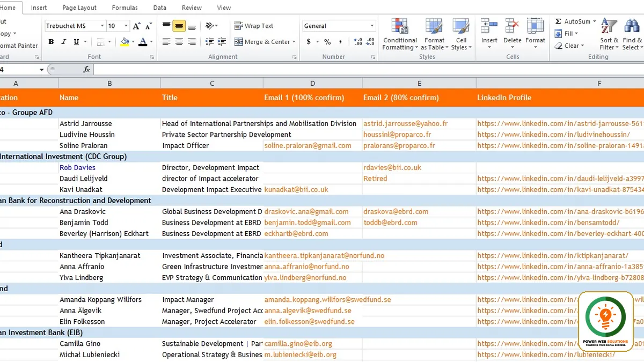Open the Trebuchet MS font name dropdown

click(102, 26)
